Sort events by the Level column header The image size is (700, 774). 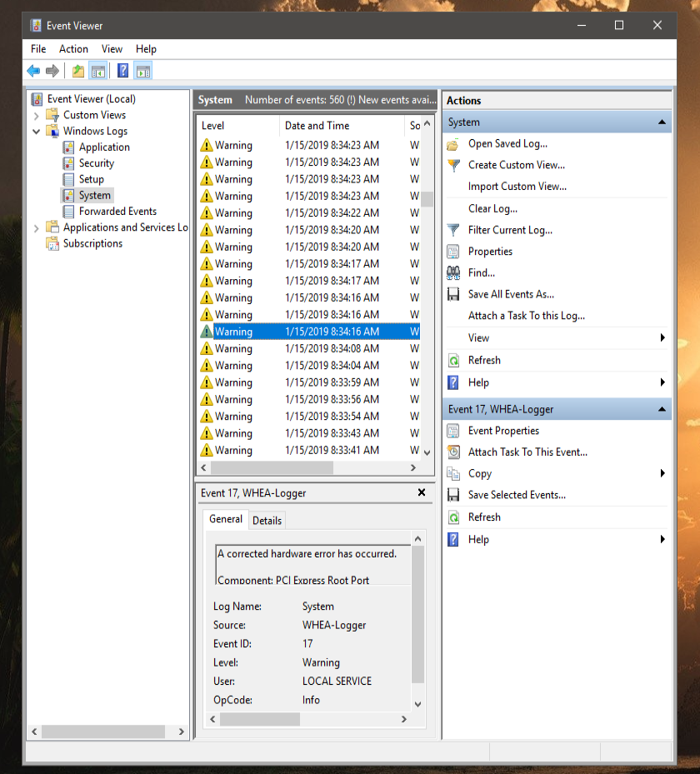[238, 126]
